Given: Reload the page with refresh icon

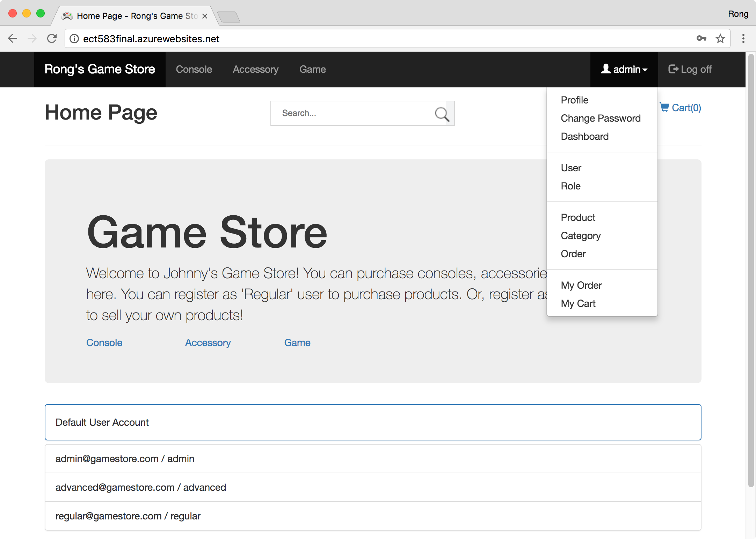Looking at the screenshot, I should [x=52, y=38].
